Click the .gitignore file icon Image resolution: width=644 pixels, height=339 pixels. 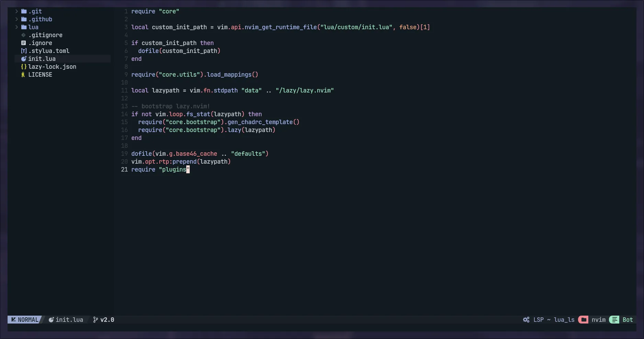(23, 35)
